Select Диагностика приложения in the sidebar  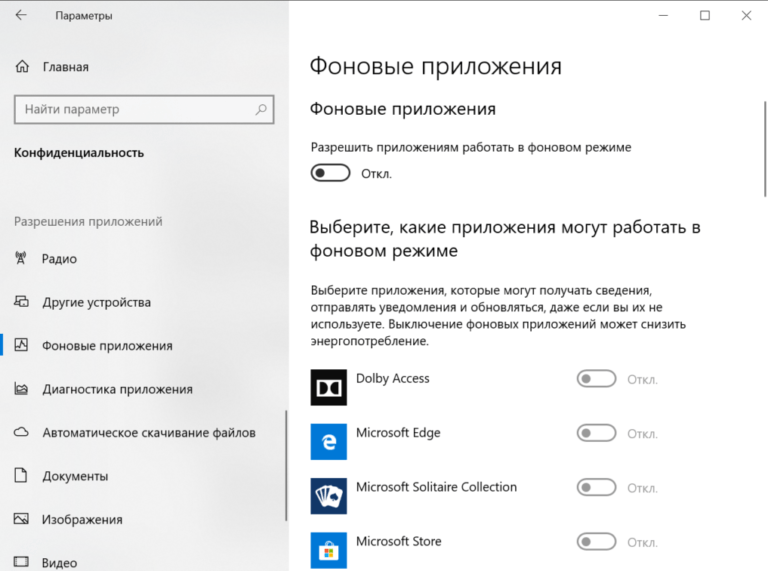[117, 389]
